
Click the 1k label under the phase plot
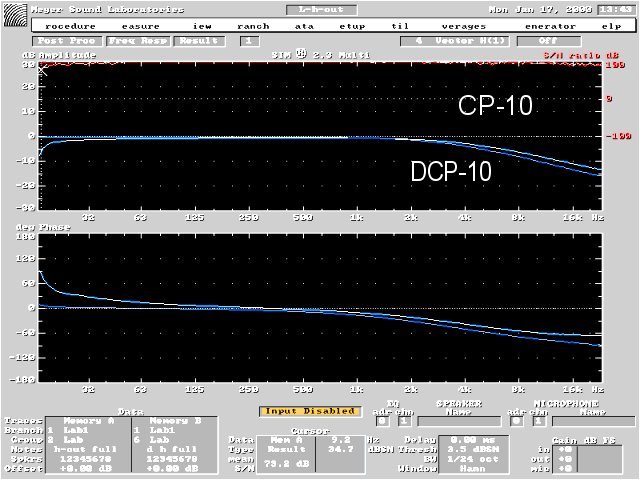pyautogui.click(x=357, y=389)
